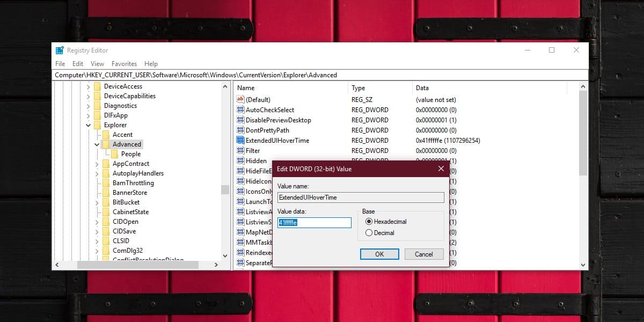Confirm the DWORD edit with OK
The height and width of the screenshot is (322, 644).
(379, 254)
